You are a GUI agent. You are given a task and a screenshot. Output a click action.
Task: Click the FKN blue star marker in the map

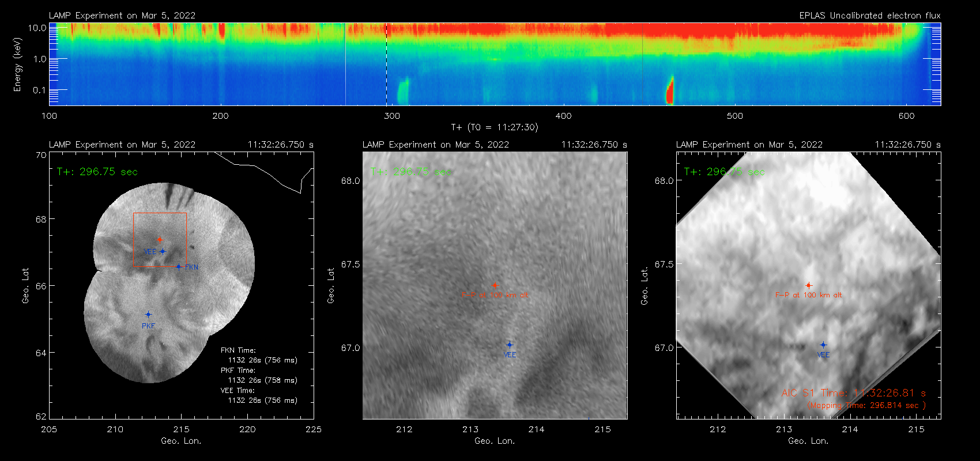point(179,267)
